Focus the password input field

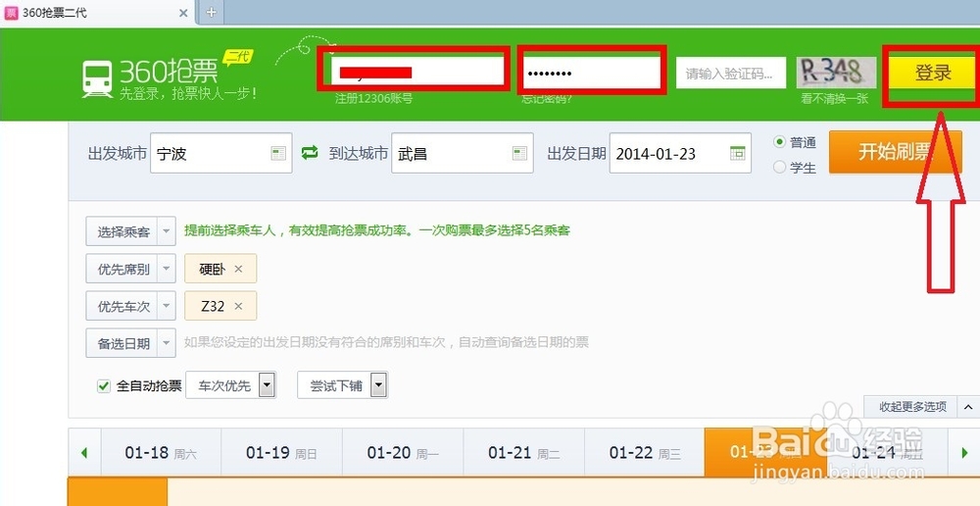[x=591, y=74]
